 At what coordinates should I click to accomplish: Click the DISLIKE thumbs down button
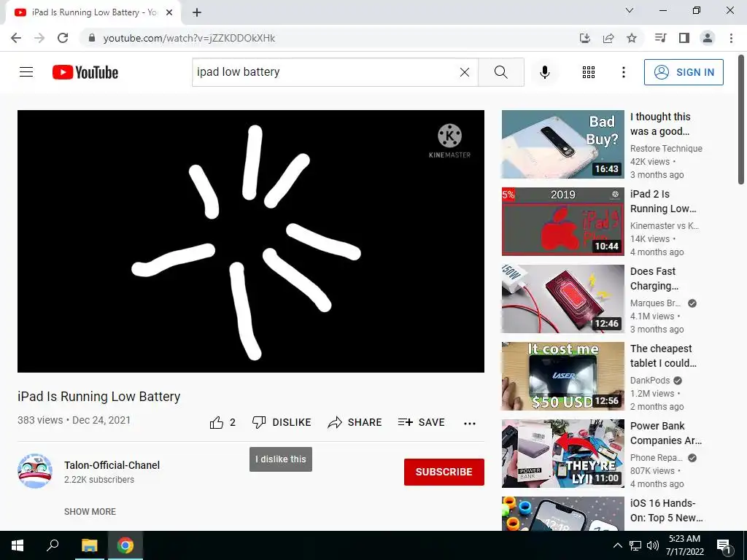282,422
